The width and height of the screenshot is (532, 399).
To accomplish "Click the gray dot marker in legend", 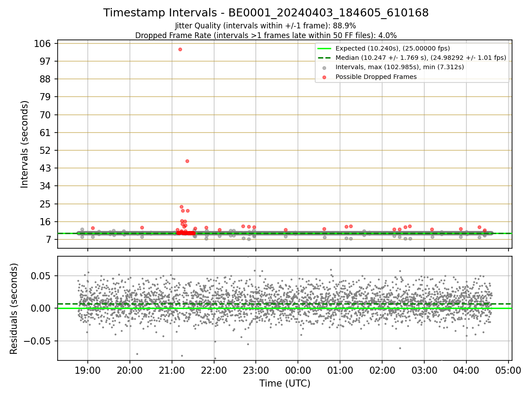I will click(x=325, y=68).
